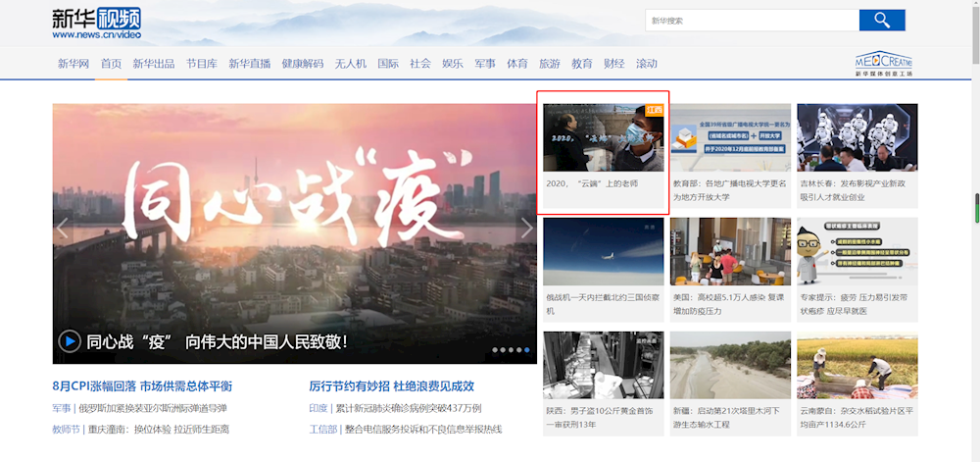
Task: Select the 财经 navigation item
Action: tap(613, 64)
